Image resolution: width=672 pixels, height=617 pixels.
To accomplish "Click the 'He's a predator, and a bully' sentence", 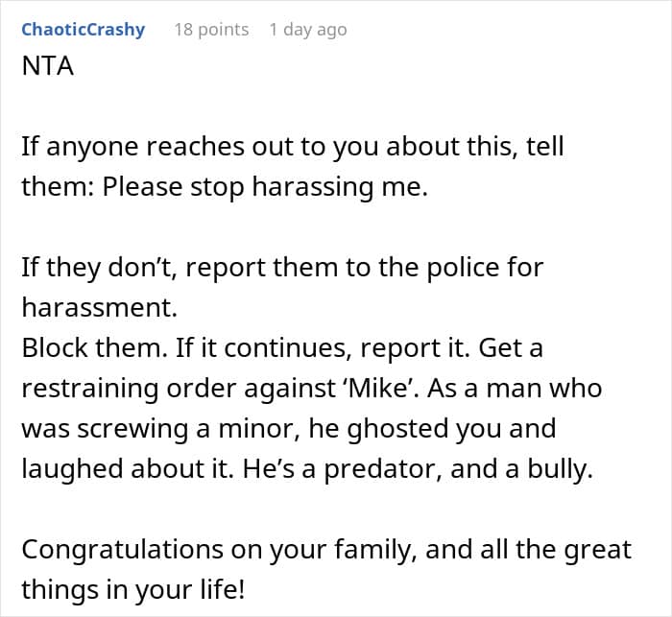I will point(418,469).
